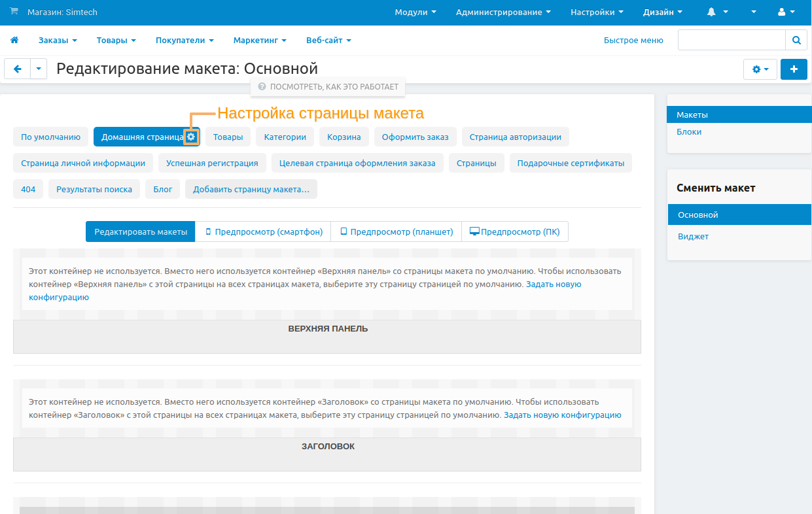Open the Маркетинг menu
This screenshot has height=514, width=812.
260,41
